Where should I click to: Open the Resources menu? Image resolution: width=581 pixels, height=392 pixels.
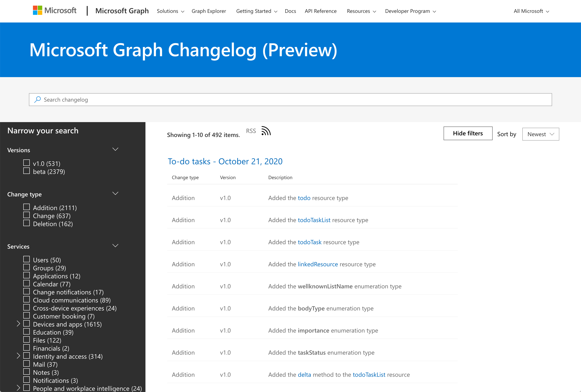point(361,11)
